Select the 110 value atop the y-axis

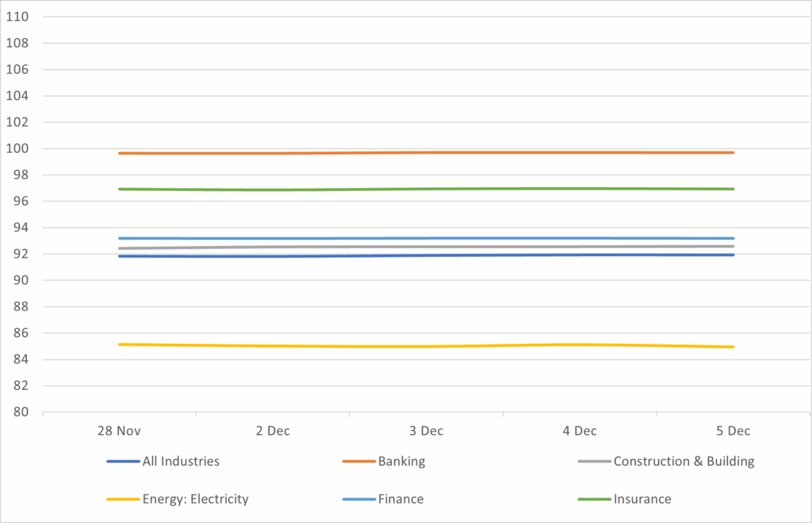(18, 17)
